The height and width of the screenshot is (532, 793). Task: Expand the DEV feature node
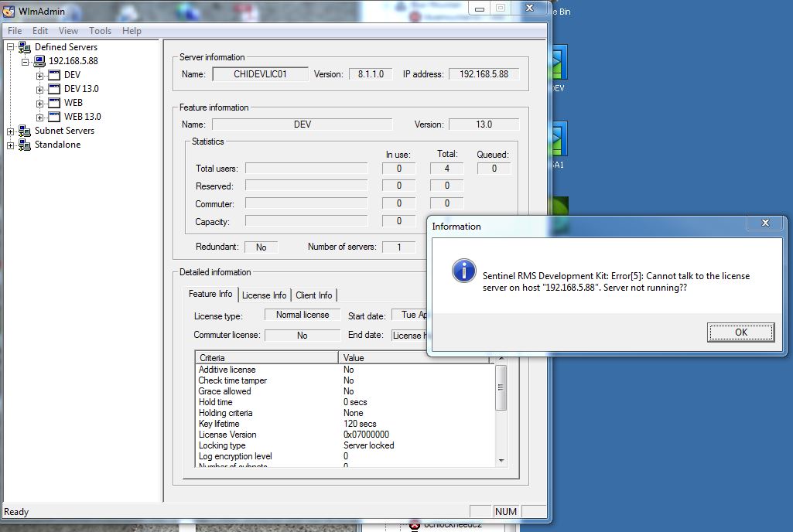(x=39, y=76)
